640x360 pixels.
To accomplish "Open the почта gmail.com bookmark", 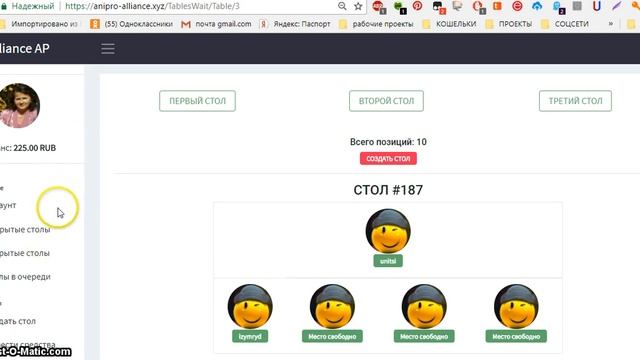I will (x=216, y=24).
